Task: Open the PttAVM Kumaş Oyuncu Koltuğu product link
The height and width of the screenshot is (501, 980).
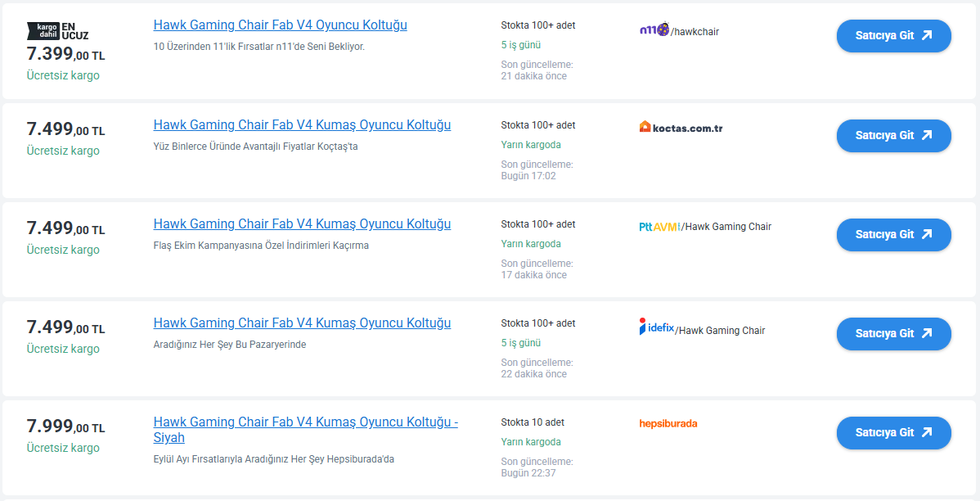Action: click(302, 224)
